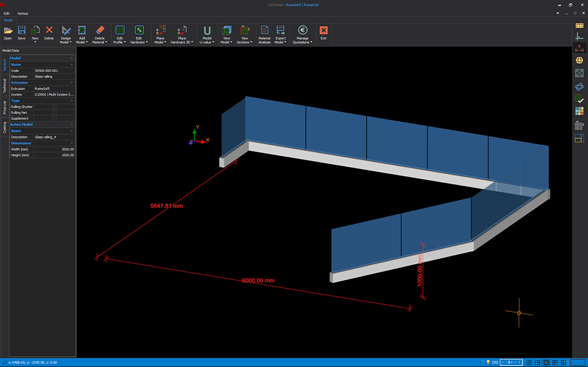This screenshot has width=588, height=367.
Task: Open the Manage Quotations dropdown arrow
Action: click(311, 43)
